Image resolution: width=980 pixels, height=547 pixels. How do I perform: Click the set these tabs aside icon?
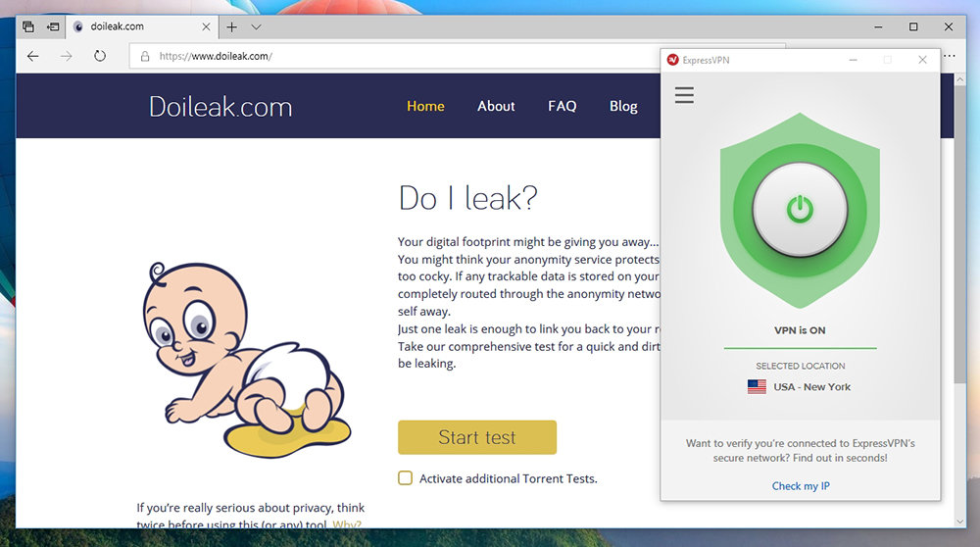[53, 26]
